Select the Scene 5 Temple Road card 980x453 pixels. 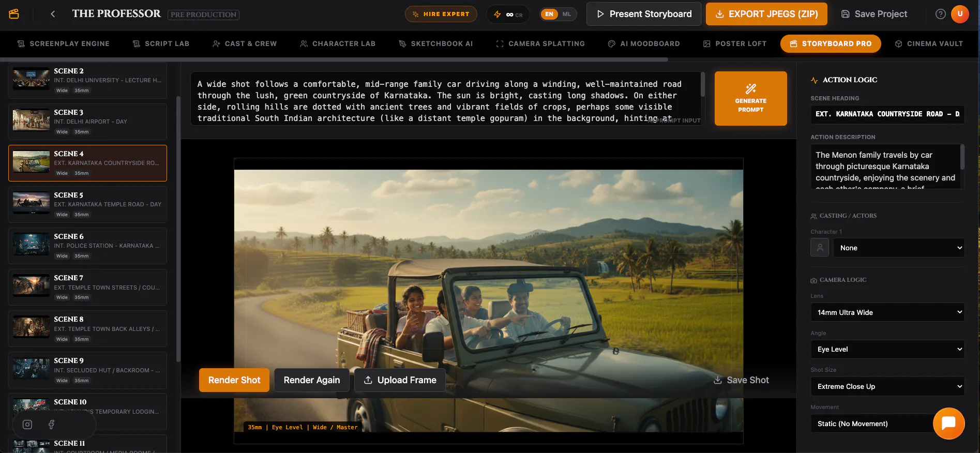click(87, 204)
